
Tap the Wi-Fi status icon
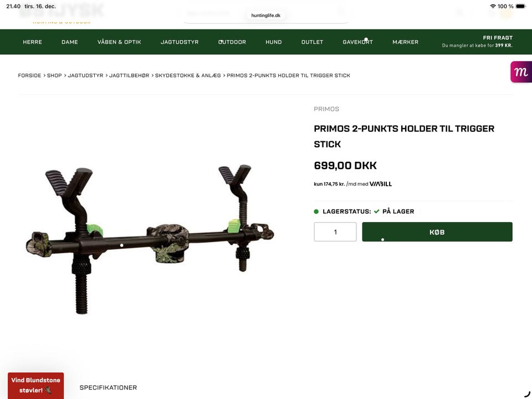[x=493, y=6]
